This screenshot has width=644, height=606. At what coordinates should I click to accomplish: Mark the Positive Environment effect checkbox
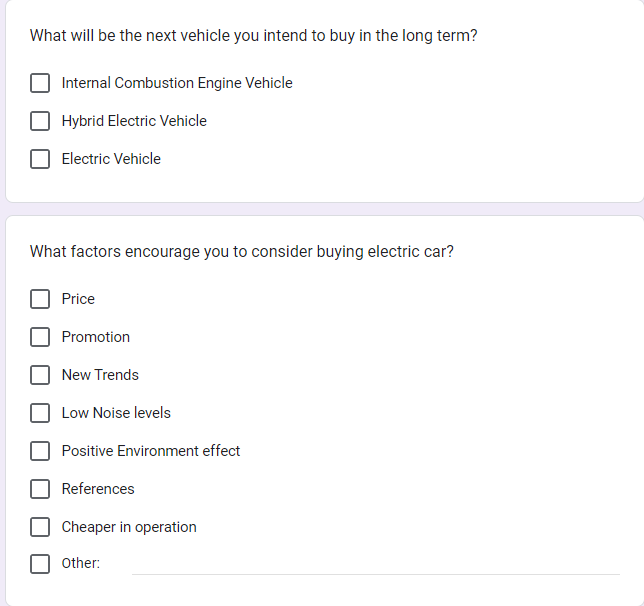40,451
